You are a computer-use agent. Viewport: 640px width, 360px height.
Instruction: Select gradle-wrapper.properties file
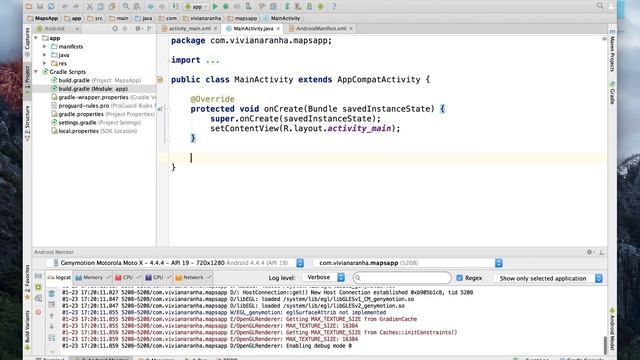pyautogui.click(x=103, y=97)
